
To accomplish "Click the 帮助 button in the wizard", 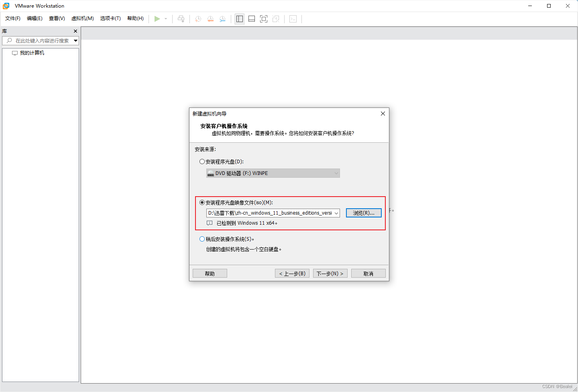I will pos(210,273).
